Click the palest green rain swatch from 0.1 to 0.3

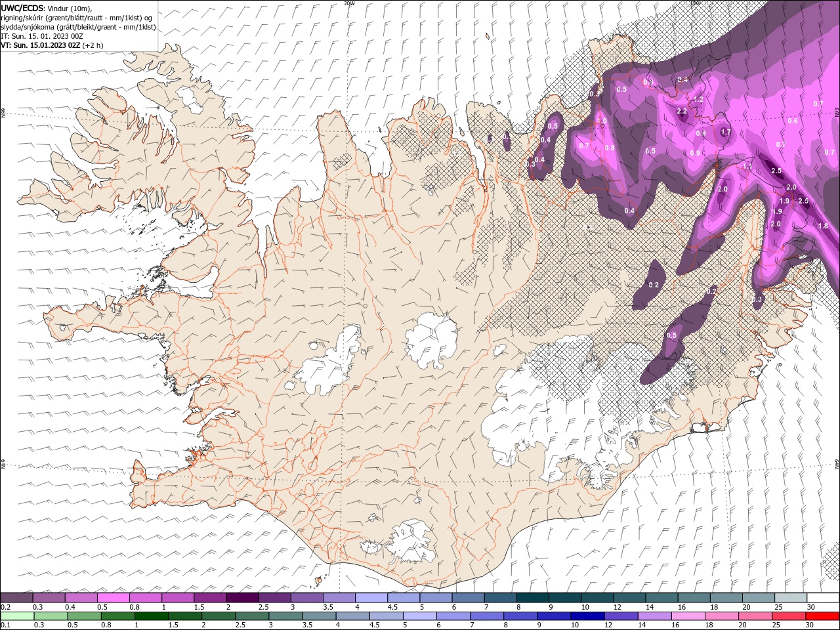pyautogui.click(x=18, y=616)
